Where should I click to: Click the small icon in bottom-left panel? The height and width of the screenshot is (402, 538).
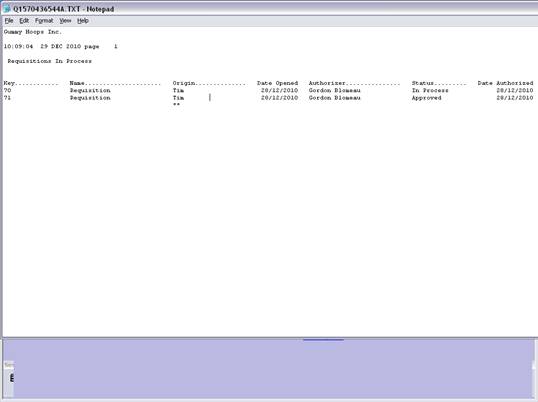point(11,378)
